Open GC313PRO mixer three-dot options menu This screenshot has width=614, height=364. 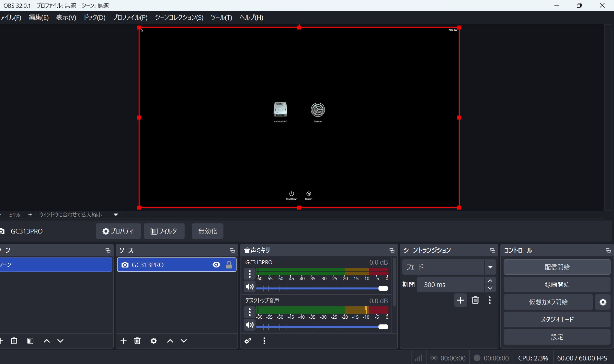tap(249, 274)
